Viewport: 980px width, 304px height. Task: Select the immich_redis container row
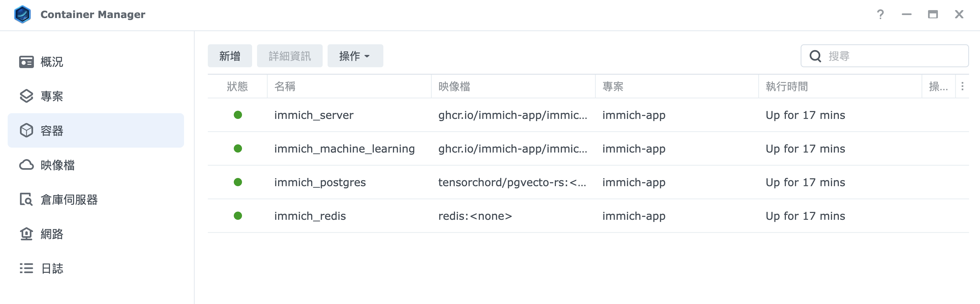coord(588,216)
